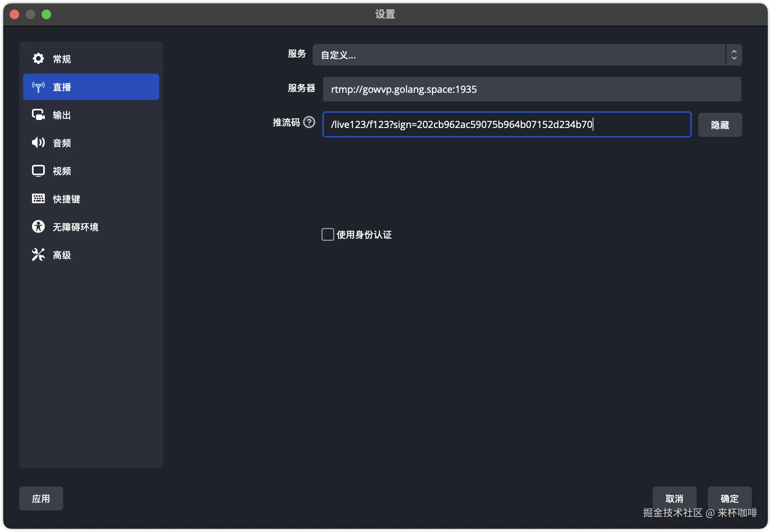Enable the 使用身份认证 checkbox

pyautogui.click(x=328, y=234)
